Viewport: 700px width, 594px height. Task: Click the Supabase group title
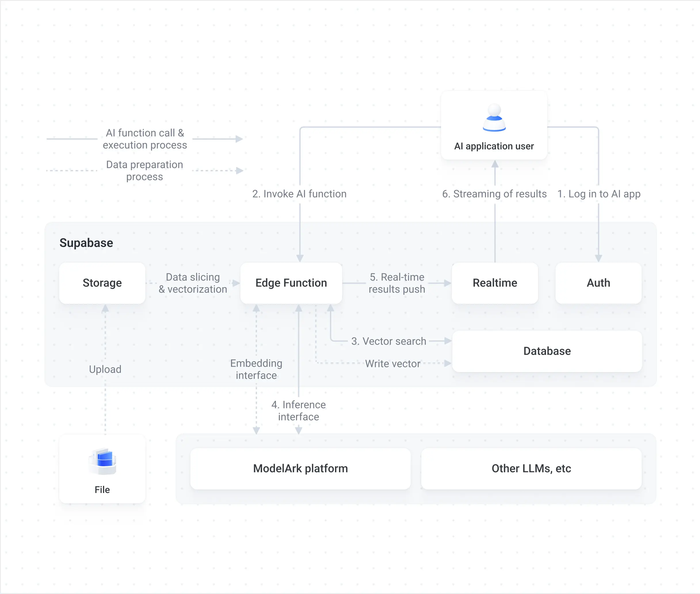click(x=86, y=243)
